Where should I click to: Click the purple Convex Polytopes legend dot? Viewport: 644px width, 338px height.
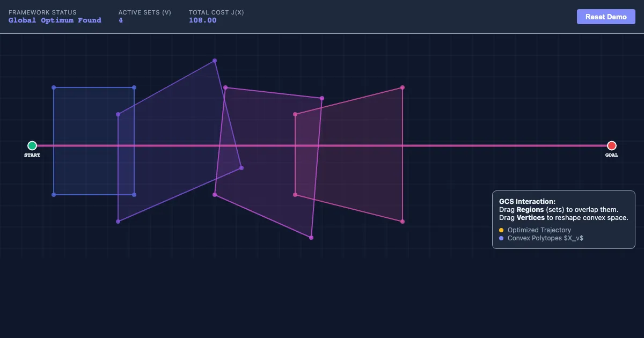click(501, 238)
